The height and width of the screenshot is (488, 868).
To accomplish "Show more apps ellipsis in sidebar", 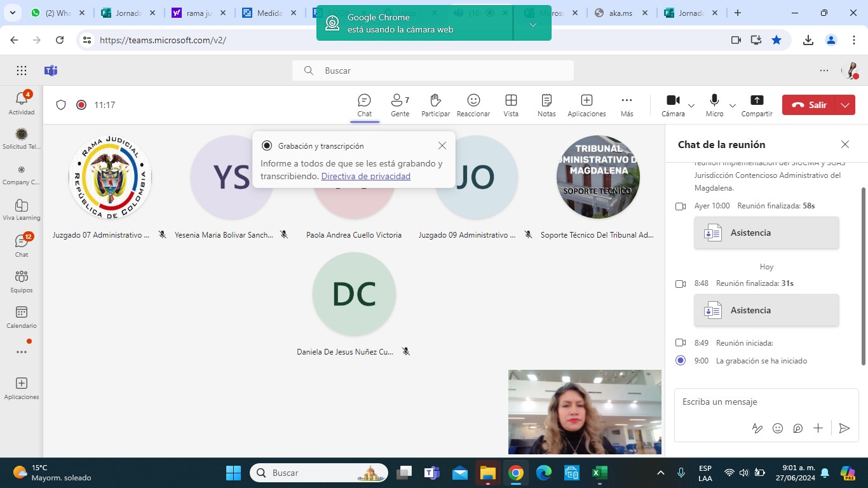I will click(22, 352).
